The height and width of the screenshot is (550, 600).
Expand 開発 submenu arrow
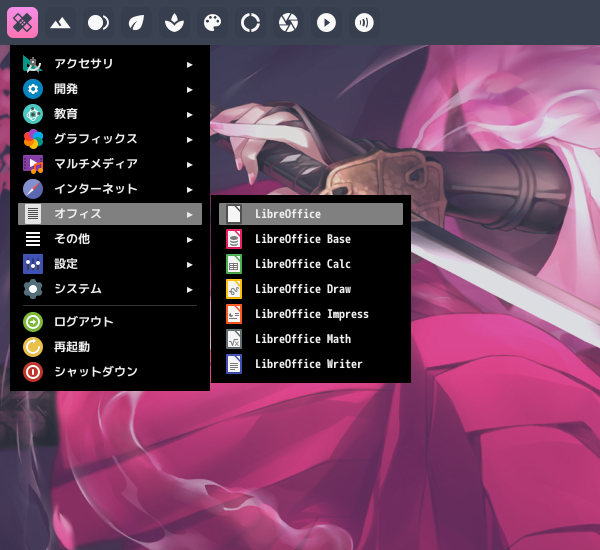tap(189, 90)
